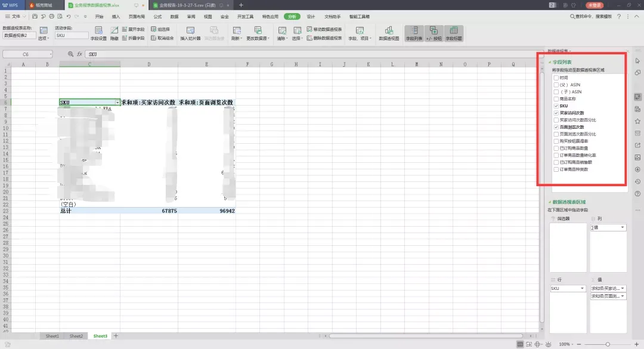The height and width of the screenshot is (349, 644).
Task: Uncheck the 页面浏览次数 field checkbox
Action: tap(556, 127)
